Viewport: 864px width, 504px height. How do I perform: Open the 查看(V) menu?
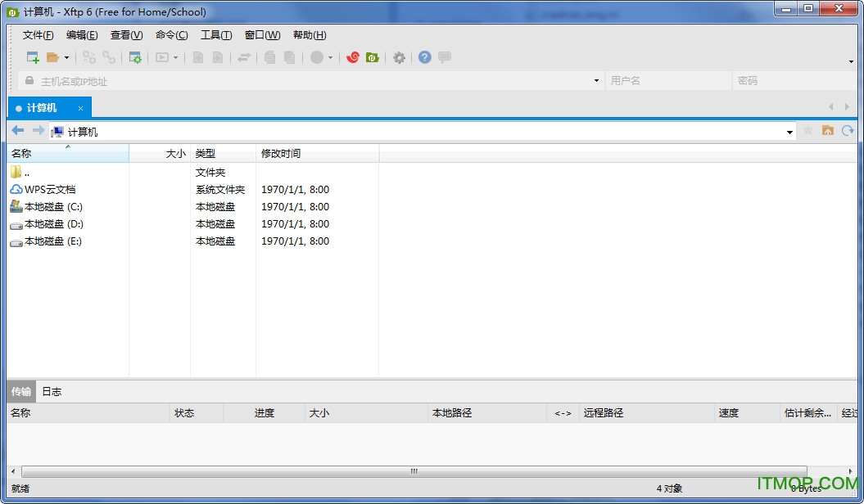[127, 35]
